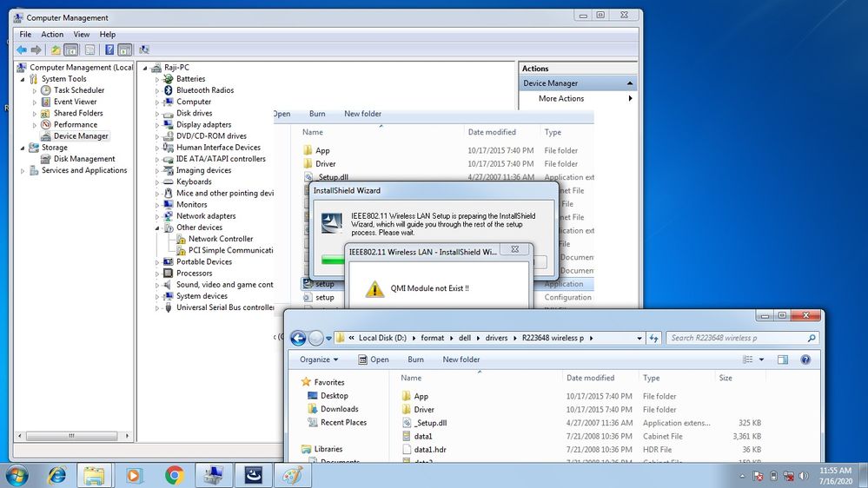The image size is (868, 488).
Task: Click the Scan for hardware changes toolbar icon
Action: coord(143,49)
